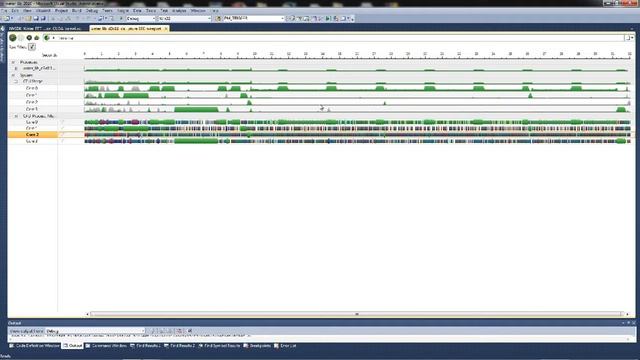Screen dimensions: 640x360
Task: Open the Error List tab
Action: tap(285, 346)
